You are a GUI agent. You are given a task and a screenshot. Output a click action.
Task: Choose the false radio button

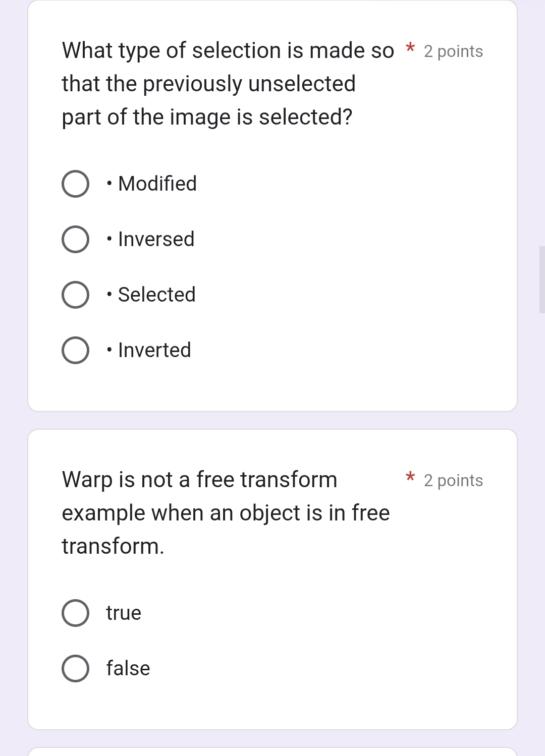click(76, 669)
